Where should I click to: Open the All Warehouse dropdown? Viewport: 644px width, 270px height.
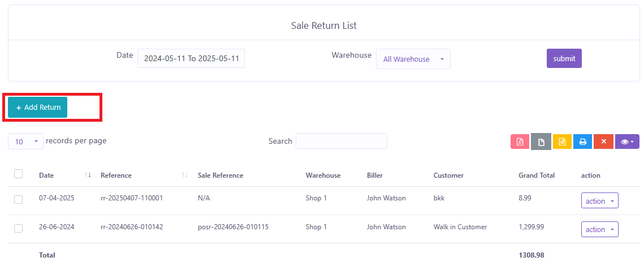pyautogui.click(x=413, y=59)
